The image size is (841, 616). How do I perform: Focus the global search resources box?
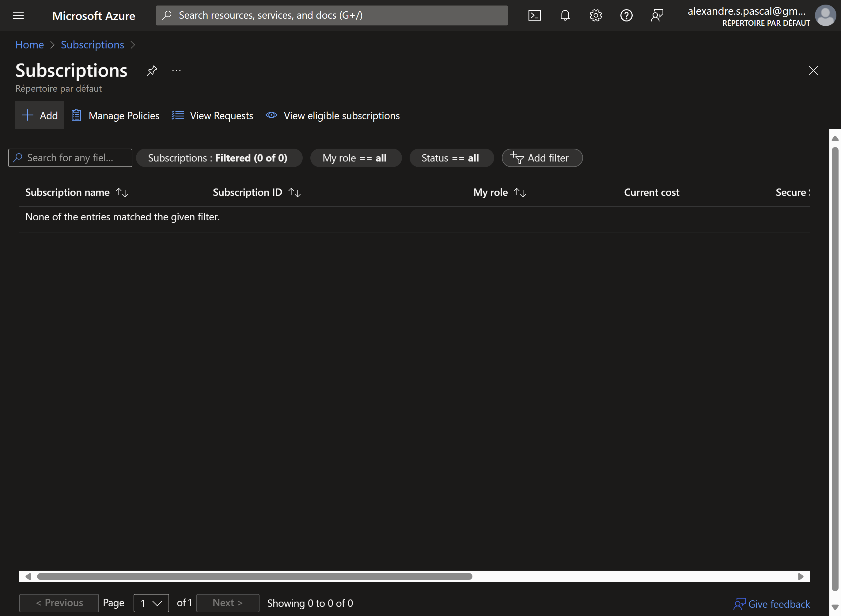[x=332, y=15]
